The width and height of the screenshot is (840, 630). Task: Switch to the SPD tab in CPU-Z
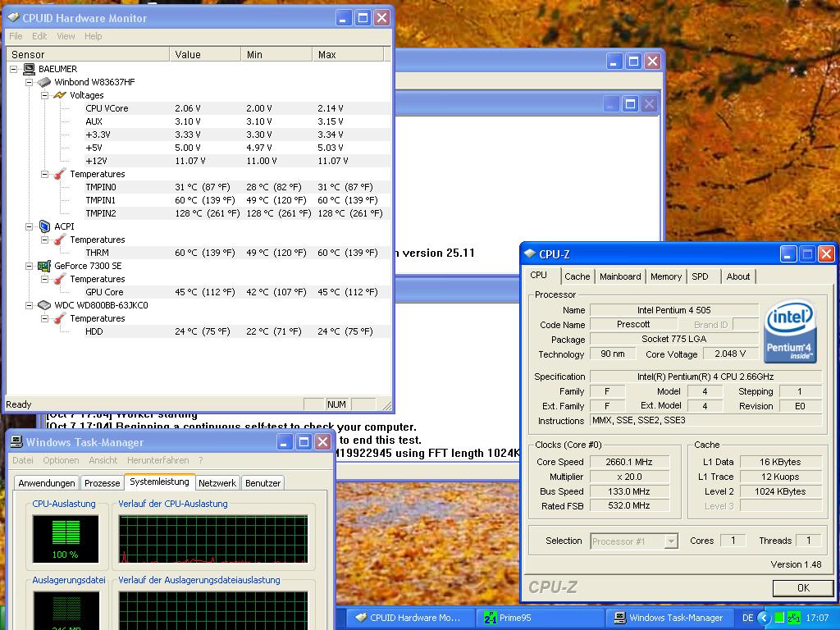(700, 276)
